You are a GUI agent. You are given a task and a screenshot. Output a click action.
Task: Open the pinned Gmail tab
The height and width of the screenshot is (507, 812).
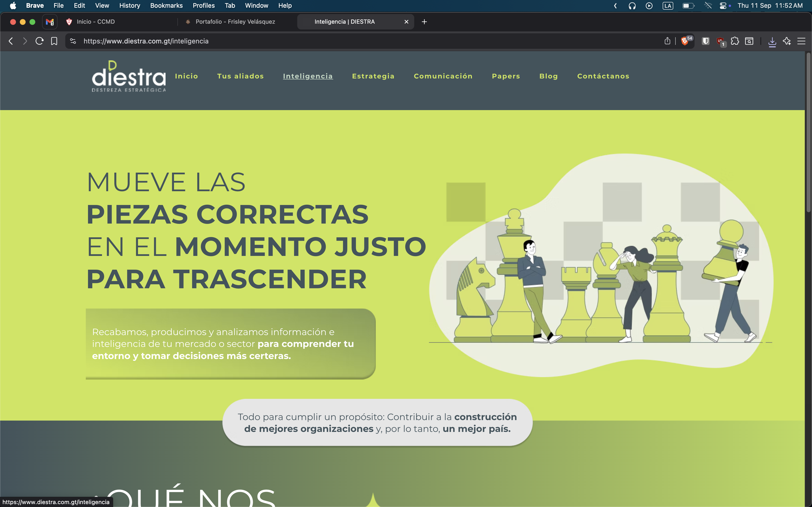tap(50, 22)
